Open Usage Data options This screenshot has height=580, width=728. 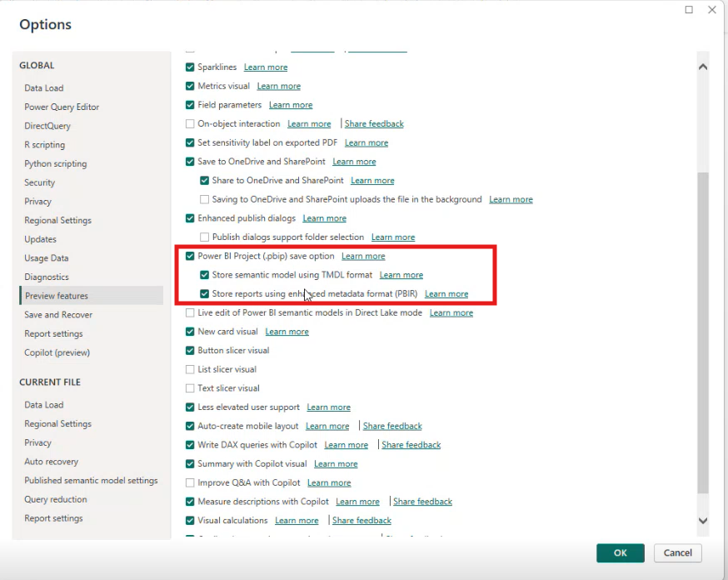click(x=47, y=258)
